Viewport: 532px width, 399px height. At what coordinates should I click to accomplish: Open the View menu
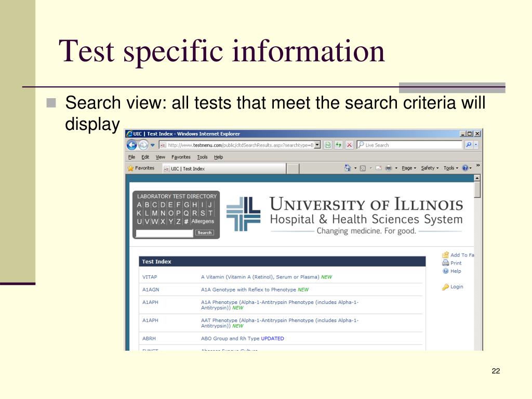pos(160,157)
